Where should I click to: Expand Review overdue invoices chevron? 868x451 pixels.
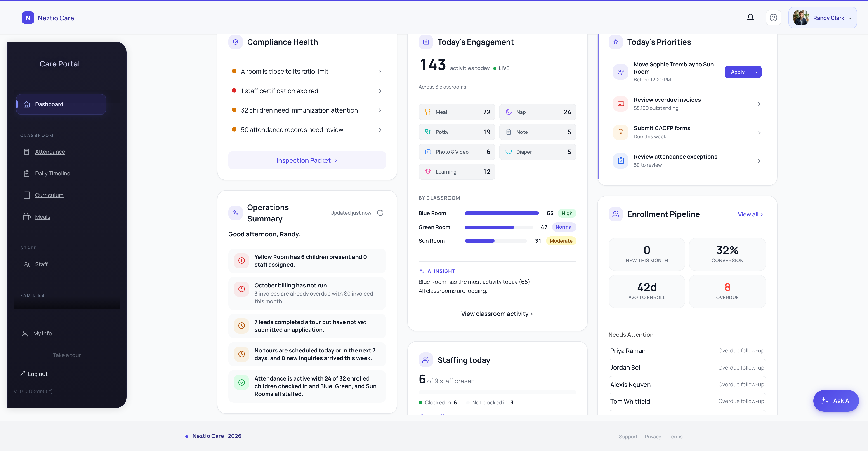(759, 104)
